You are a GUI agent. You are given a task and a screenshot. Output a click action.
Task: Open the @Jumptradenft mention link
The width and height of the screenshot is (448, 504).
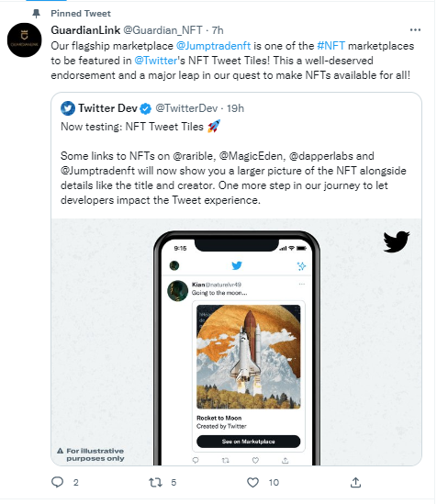tap(213, 46)
